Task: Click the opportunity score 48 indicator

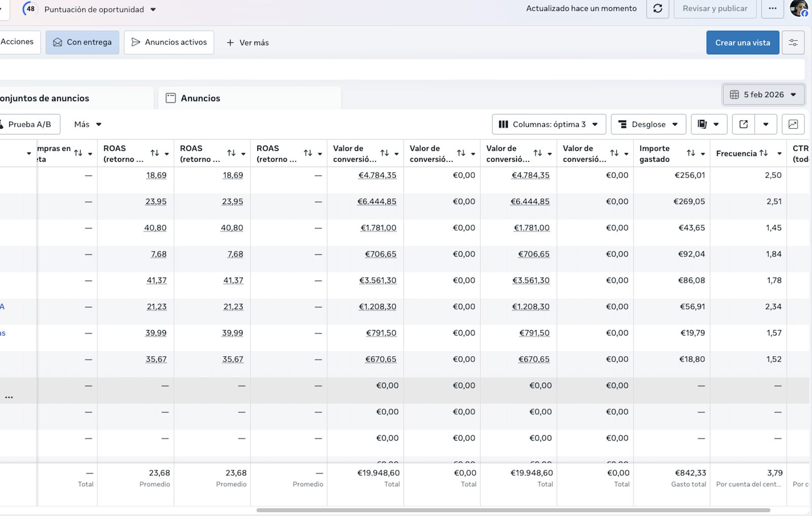Action: (x=30, y=9)
